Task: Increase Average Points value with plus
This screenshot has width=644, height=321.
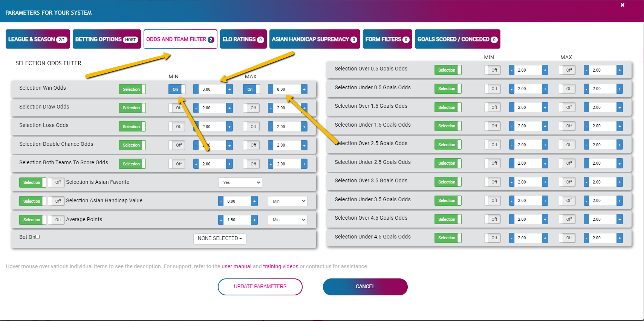Action: click(x=254, y=220)
